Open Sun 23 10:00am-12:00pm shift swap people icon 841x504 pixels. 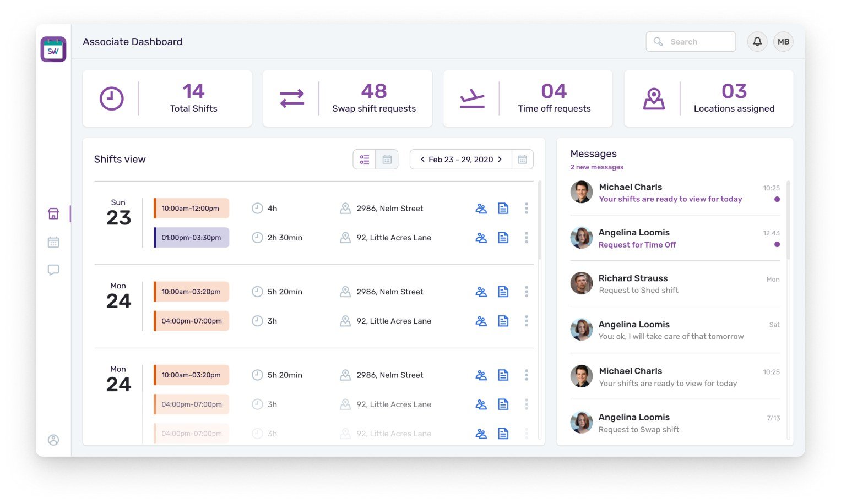481,209
